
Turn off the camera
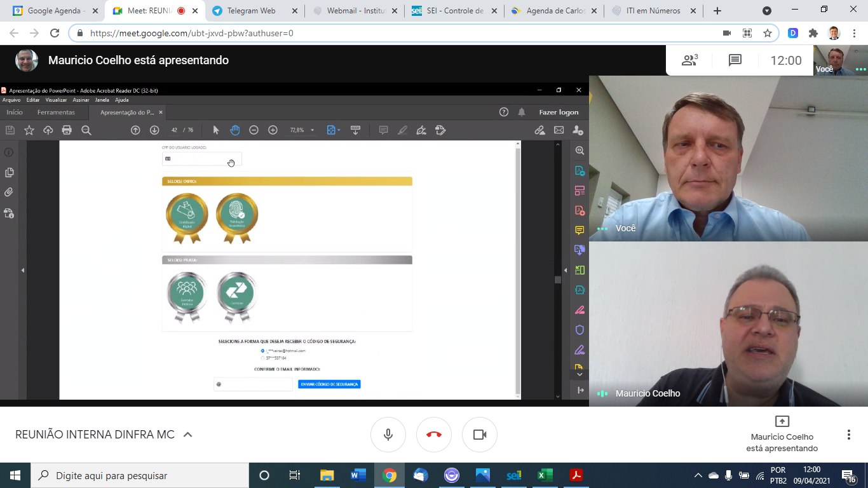480,435
